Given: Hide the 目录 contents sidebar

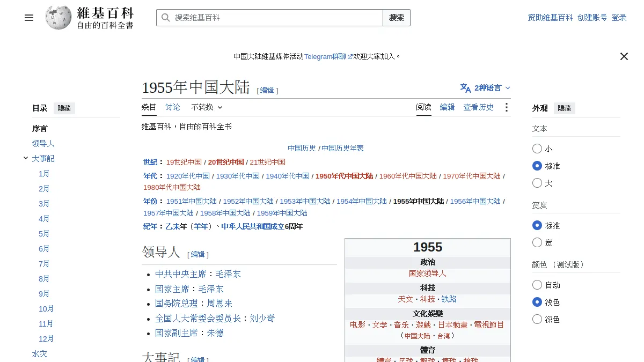Looking at the screenshot, I should tap(64, 108).
